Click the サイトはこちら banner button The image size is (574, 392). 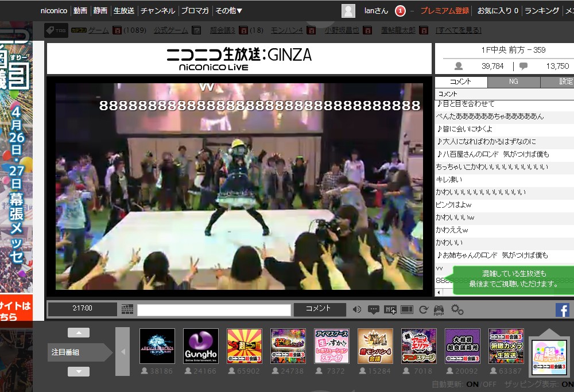(x=16, y=308)
